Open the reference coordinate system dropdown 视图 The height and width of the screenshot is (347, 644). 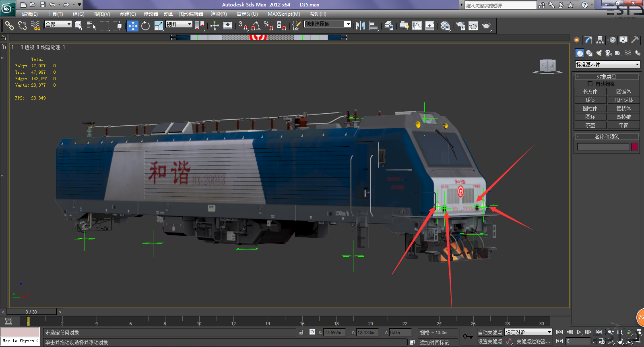[x=179, y=24]
